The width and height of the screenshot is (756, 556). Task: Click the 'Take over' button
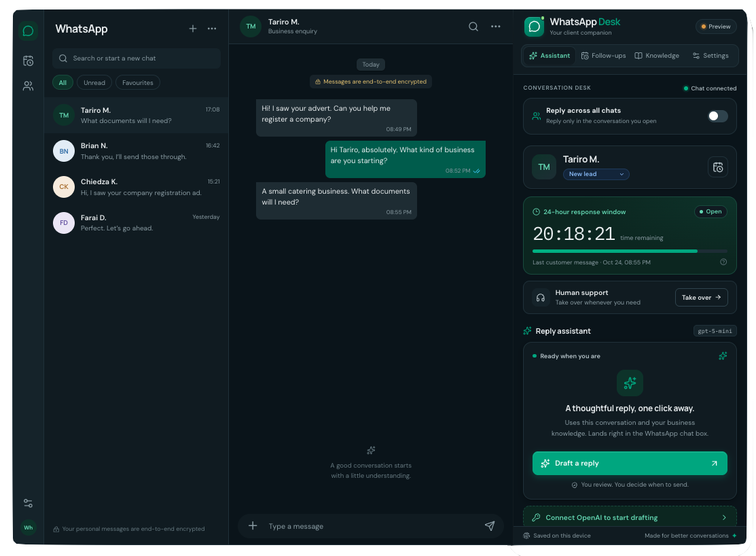tap(702, 297)
